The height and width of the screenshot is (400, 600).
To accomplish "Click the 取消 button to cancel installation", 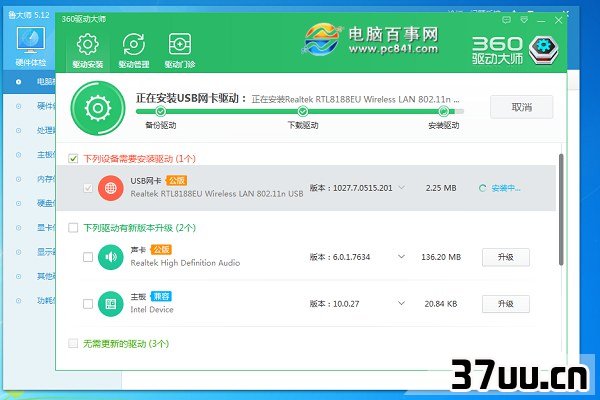I will point(521,107).
